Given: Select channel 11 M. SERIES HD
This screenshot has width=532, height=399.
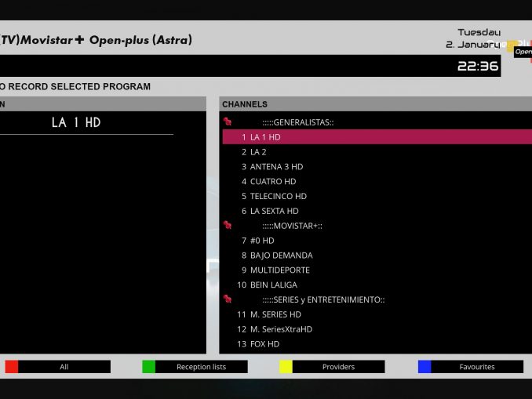Looking at the screenshot, I should point(377,314).
